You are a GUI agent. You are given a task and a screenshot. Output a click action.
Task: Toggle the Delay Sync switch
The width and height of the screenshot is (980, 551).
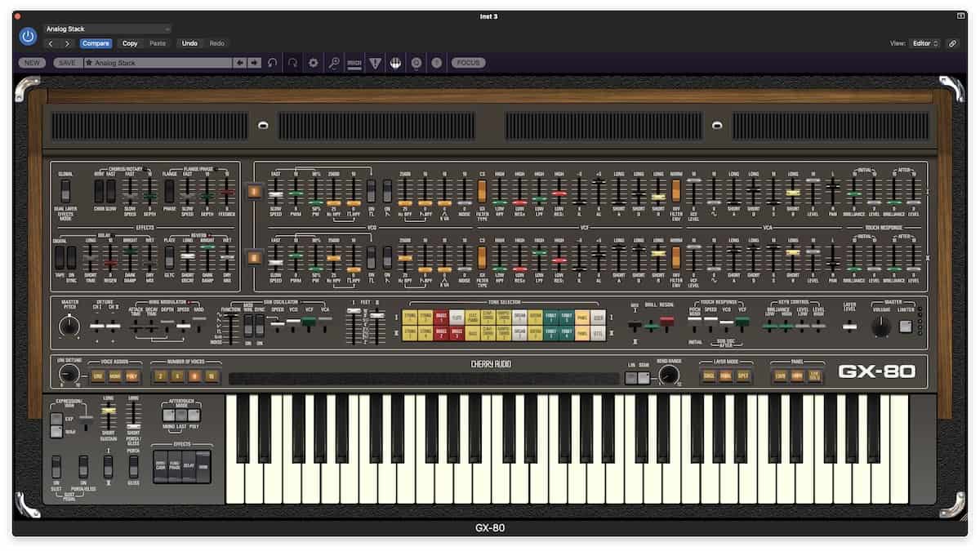(x=71, y=257)
